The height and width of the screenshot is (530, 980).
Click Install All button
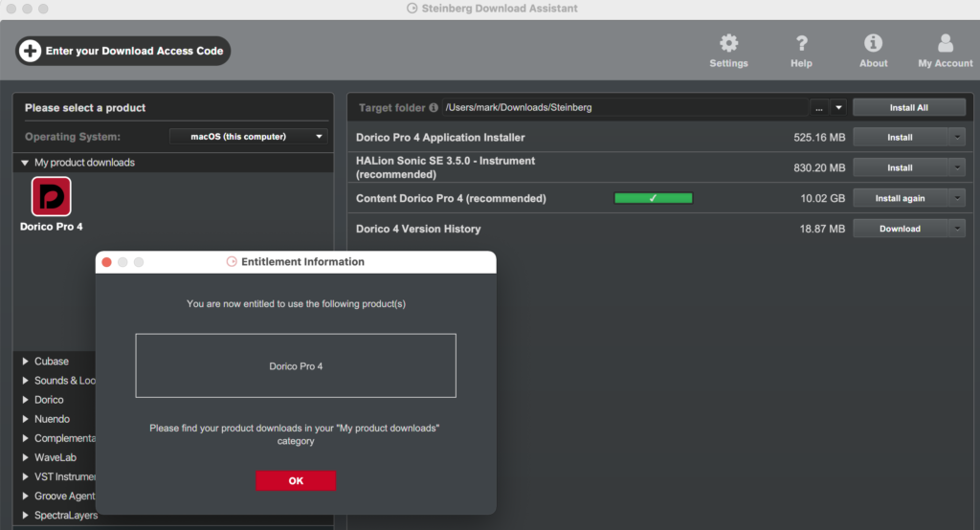pyautogui.click(x=909, y=107)
